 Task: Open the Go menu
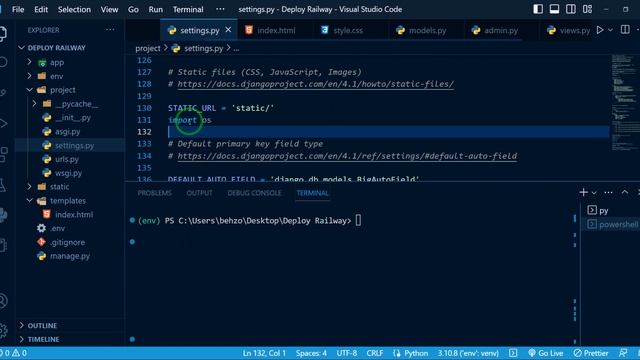(133, 9)
